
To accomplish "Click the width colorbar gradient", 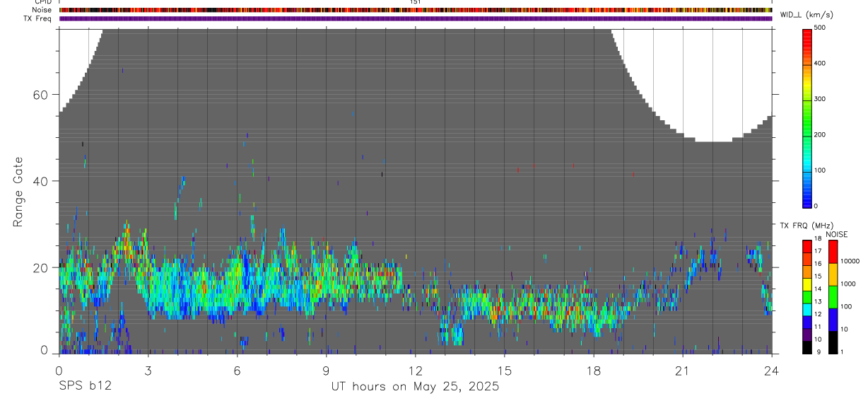I will (807, 117).
